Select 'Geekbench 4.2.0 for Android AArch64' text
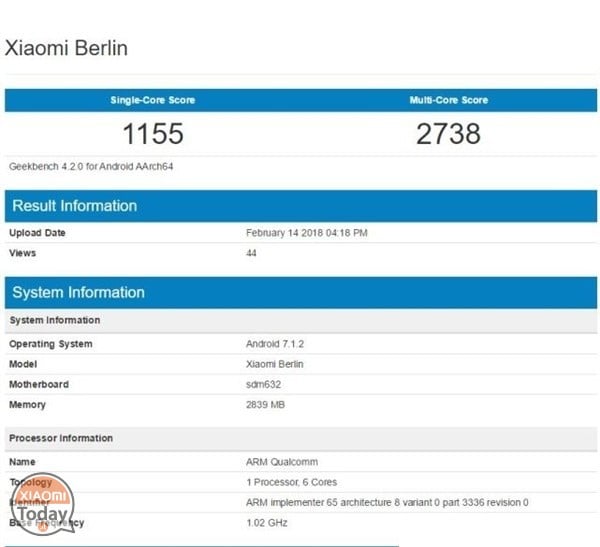 91,167
